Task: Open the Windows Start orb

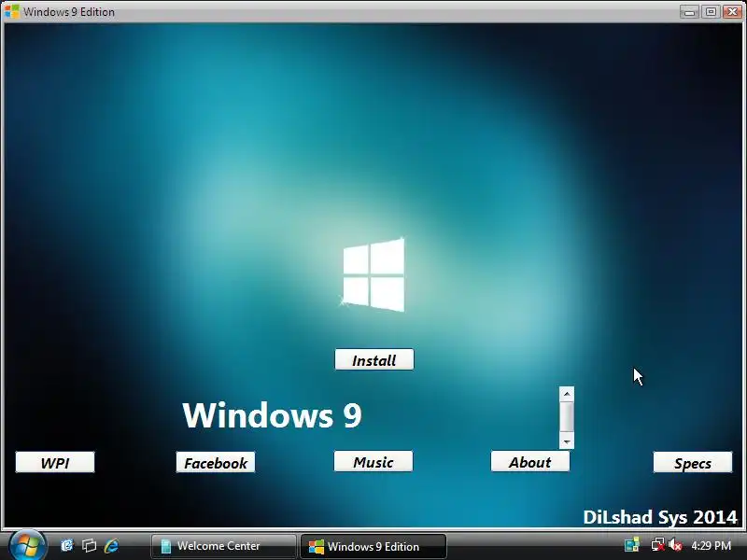Action: 27,545
